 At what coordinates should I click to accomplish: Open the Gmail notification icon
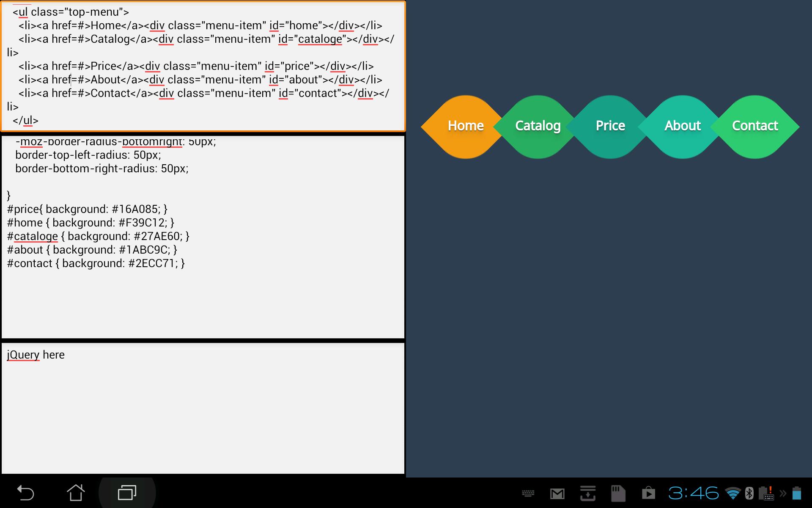pos(557,494)
